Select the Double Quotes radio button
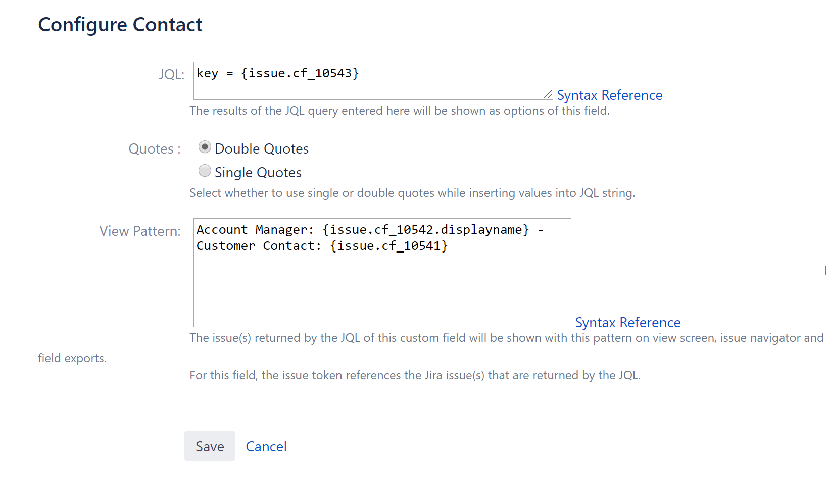 pyautogui.click(x=205, y=147)
